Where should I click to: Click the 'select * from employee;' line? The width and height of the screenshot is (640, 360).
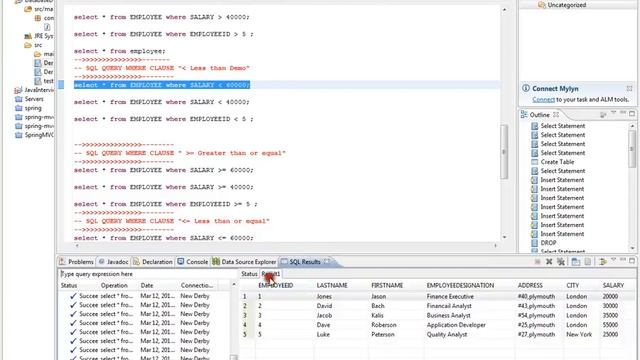pos(120,51)
